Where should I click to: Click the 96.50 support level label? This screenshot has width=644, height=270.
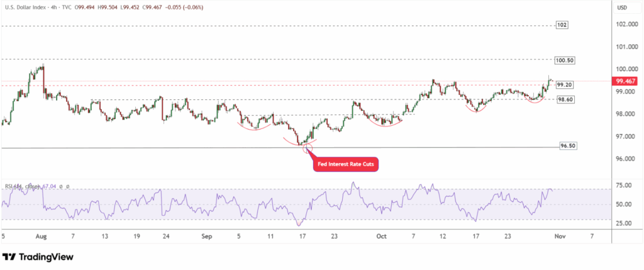click(567, 145)
